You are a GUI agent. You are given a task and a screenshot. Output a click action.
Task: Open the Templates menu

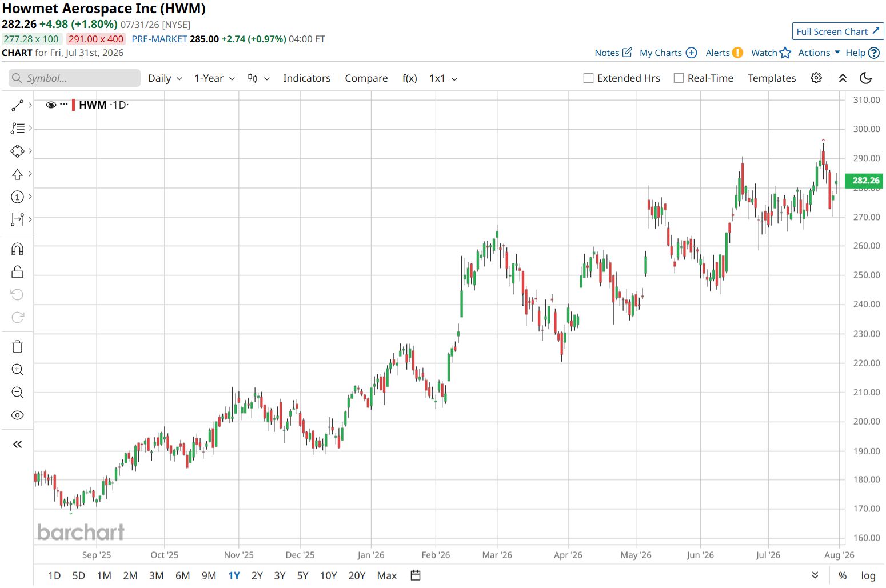tap(772, 78)
